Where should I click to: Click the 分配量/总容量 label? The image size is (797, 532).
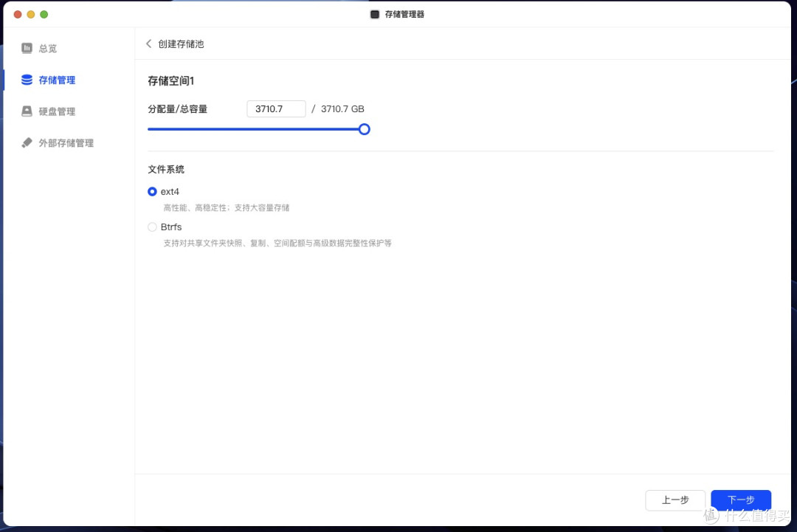[177, 108]
